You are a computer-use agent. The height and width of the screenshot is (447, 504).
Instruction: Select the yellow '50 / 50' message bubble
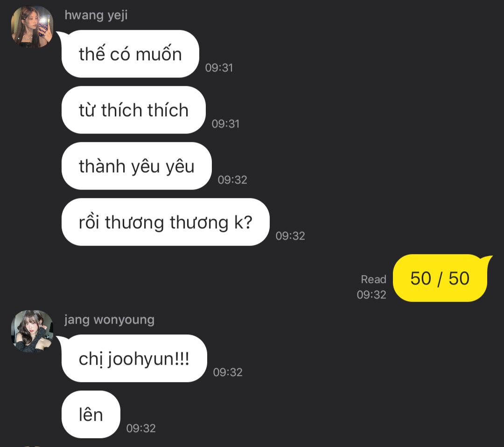pyautogui.click(x=440, y=278)
